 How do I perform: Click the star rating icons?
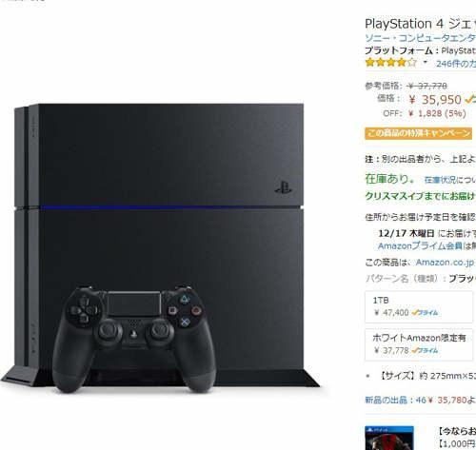pos(390,62)
